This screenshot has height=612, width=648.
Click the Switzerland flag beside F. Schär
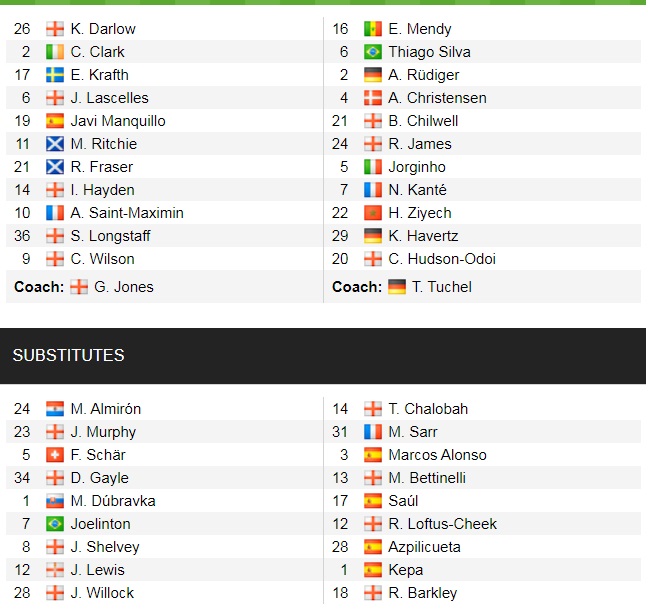tap(55, 455)
